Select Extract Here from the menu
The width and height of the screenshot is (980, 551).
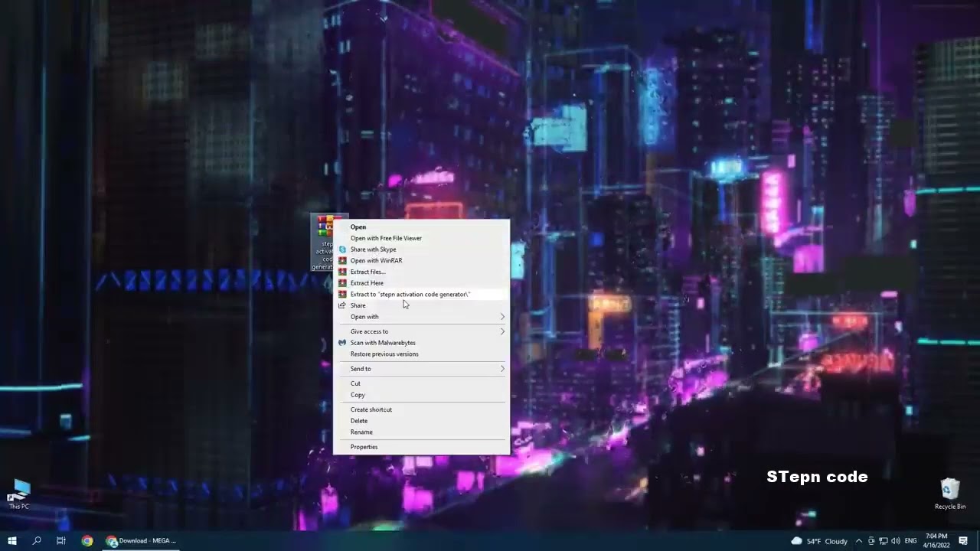421,283
